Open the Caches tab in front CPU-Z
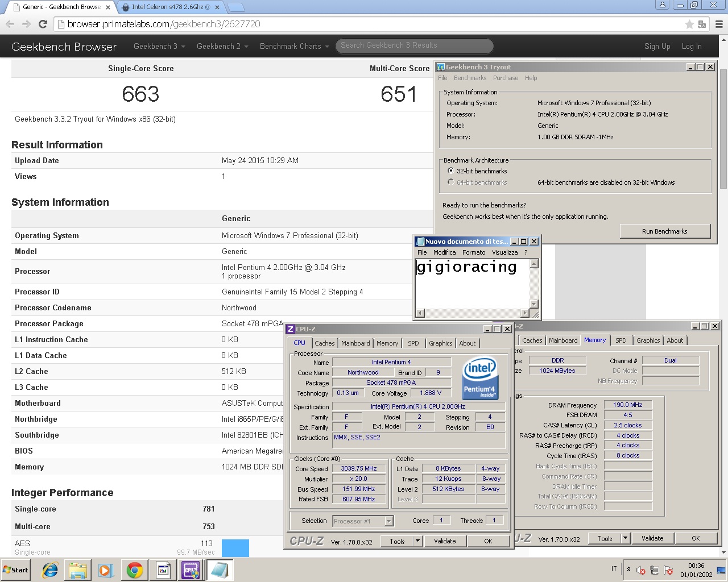 pyautogui.click(x=325, y=343)
